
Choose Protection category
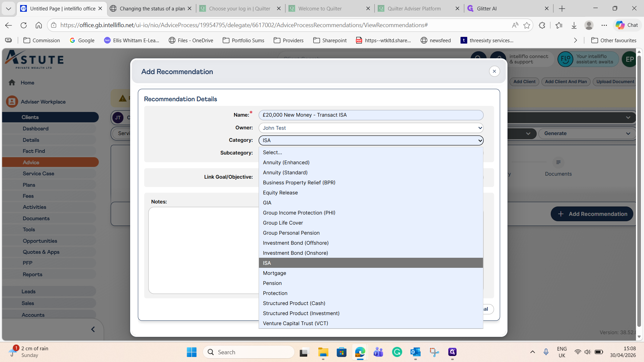click(371, 293)
